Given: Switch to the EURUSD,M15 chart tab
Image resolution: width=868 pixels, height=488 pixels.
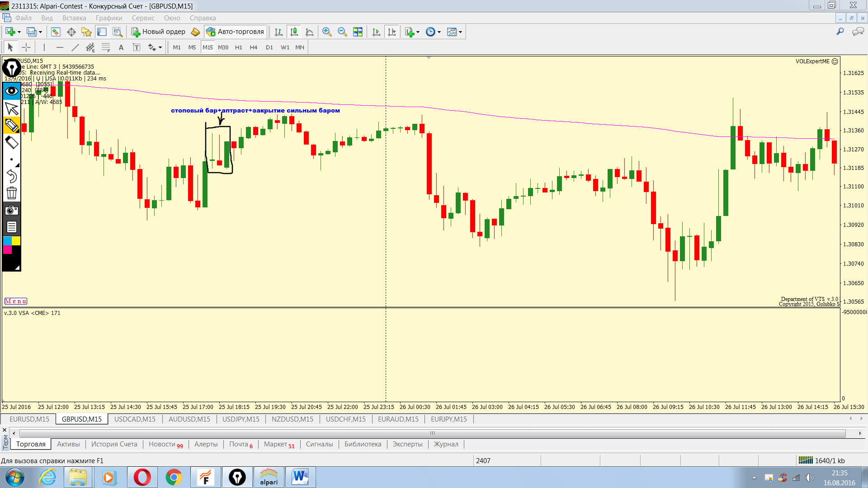Looking at the screenshot, I should [29, 419].
